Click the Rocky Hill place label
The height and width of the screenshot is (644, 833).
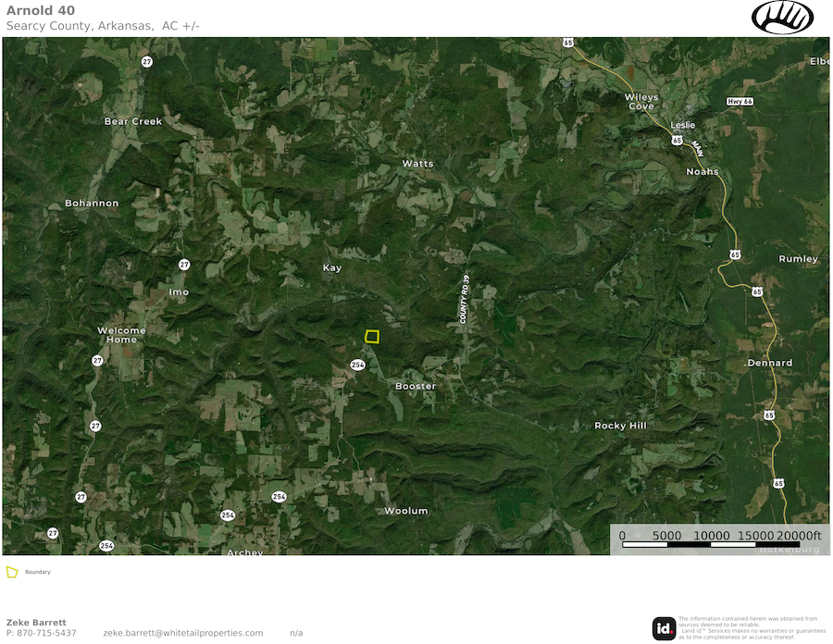tap(620, 426)
